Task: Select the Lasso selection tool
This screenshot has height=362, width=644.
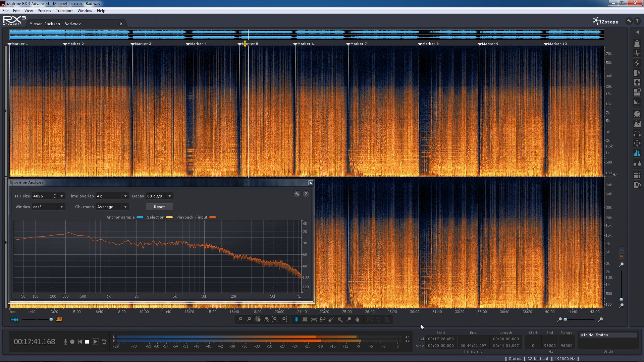Action: click(322, 319)
